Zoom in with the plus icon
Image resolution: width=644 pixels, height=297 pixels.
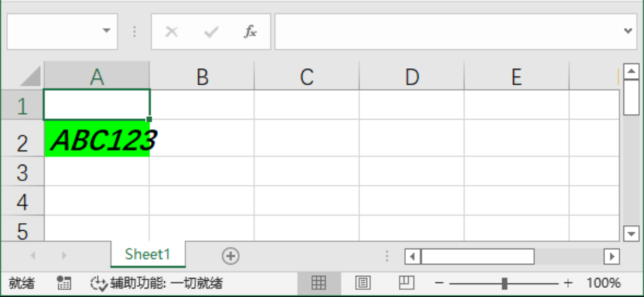coord(568,284)
